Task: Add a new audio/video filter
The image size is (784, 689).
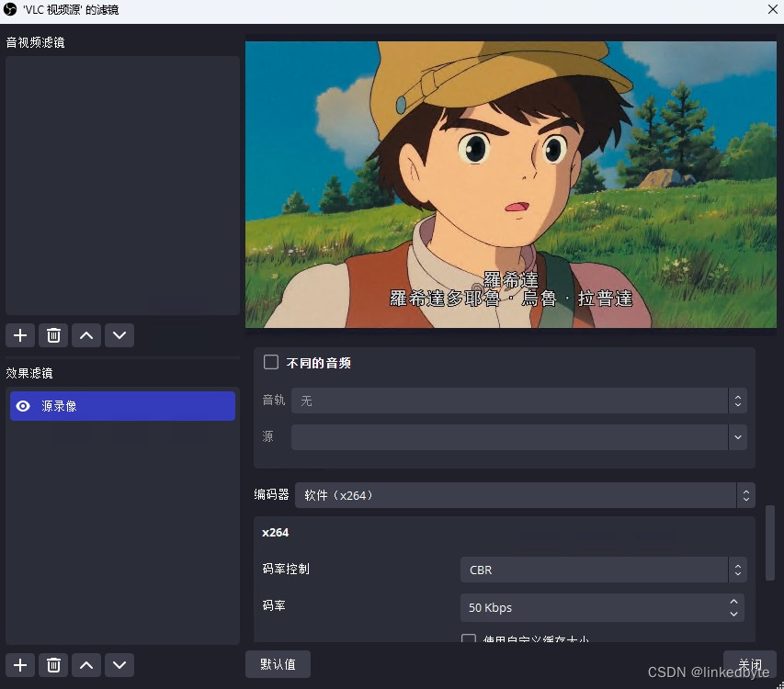Action: point(20,335)
